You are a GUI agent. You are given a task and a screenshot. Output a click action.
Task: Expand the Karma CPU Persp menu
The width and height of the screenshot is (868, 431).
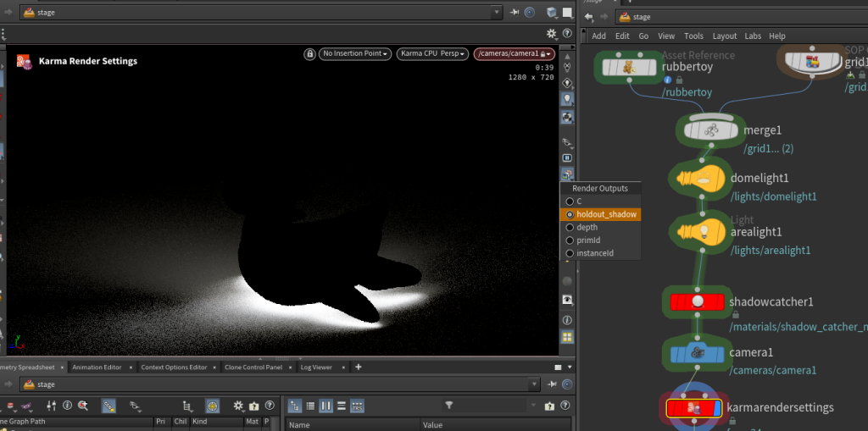click(432, 54)
